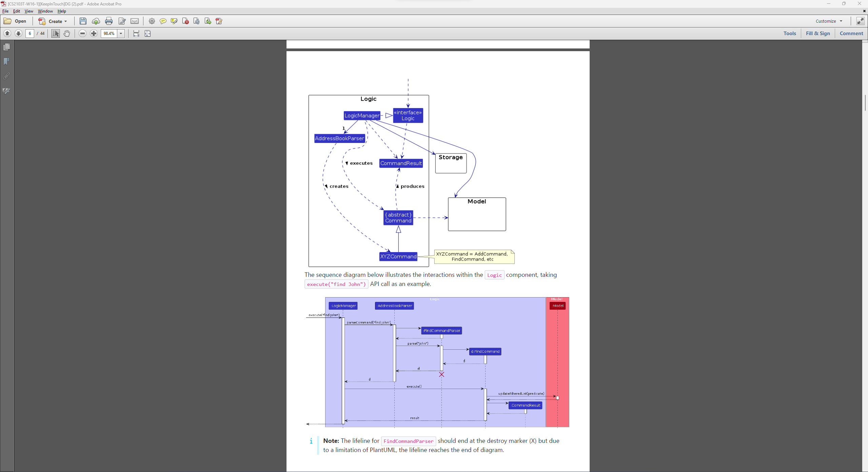
Task: Click the page number field
Action: 30,33
